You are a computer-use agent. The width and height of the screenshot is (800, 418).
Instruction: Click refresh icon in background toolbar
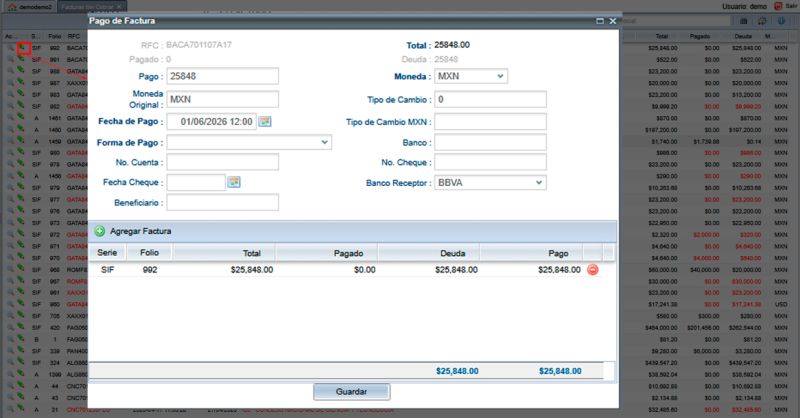tap(762, 21)
